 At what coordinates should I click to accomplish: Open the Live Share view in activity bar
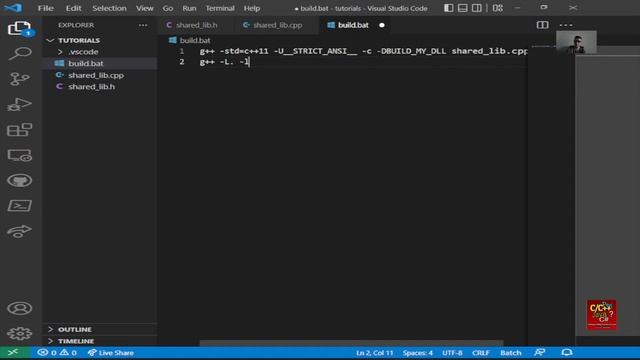coord(19,231)
